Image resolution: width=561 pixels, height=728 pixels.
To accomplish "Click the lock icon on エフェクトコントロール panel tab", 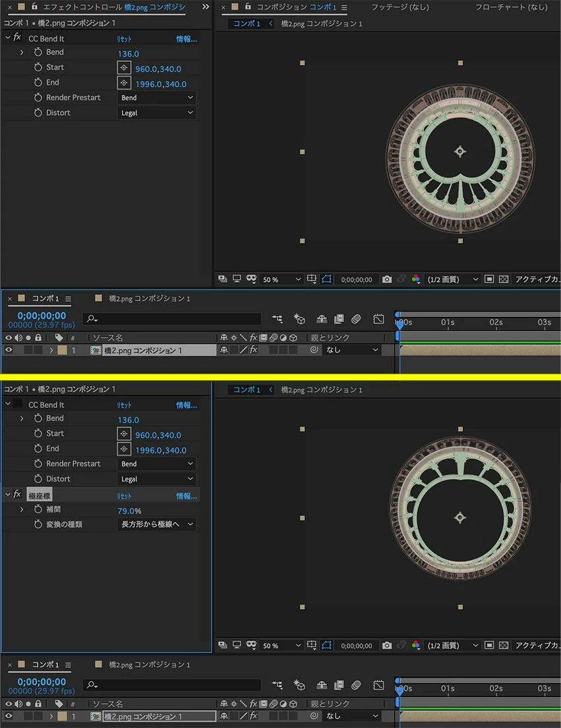I will 34,7.
